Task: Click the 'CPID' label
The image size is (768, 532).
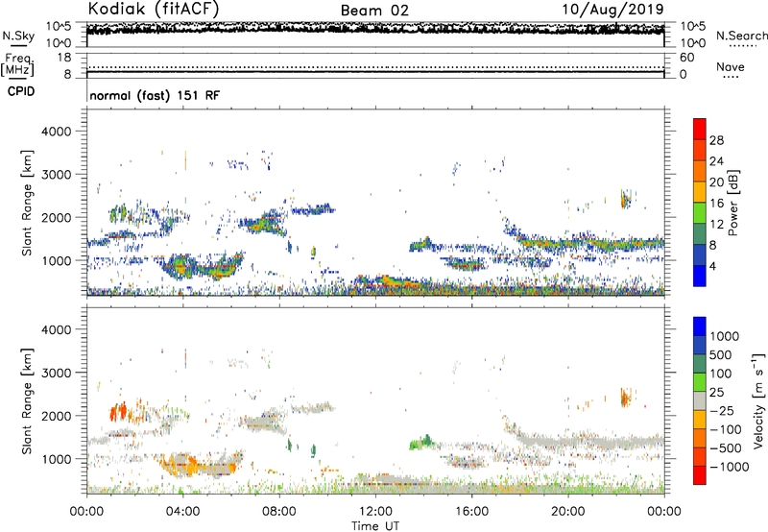Action: (x=21, y=91)
